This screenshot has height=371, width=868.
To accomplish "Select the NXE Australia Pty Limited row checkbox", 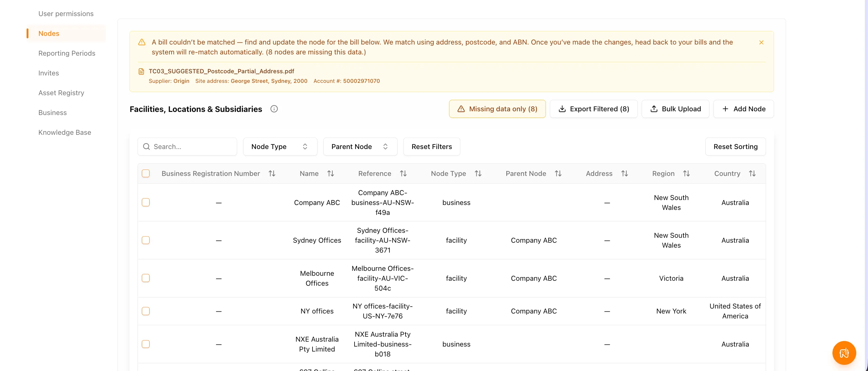I will [x=146, y=344].
